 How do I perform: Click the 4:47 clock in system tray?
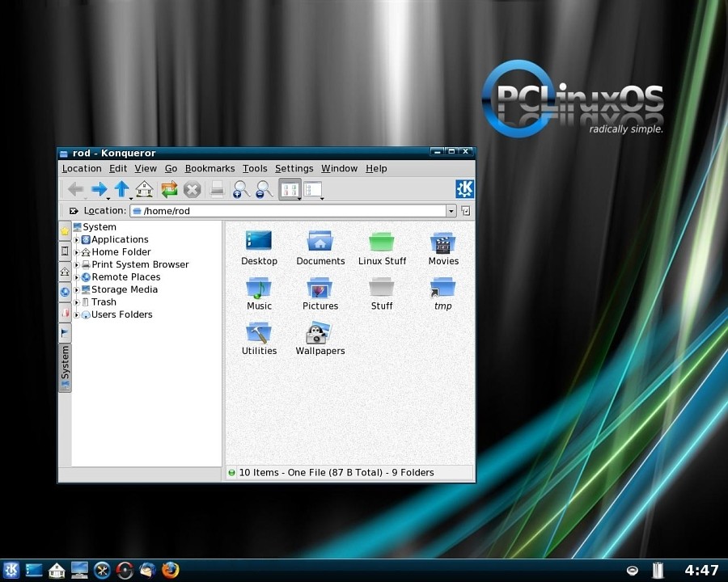point(701,570)
